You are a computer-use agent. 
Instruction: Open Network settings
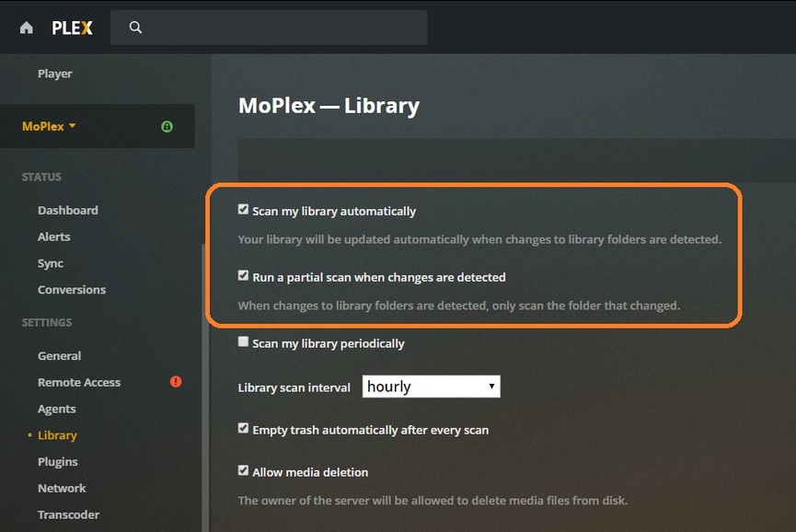pyautogui.click(x=62, y=489)
